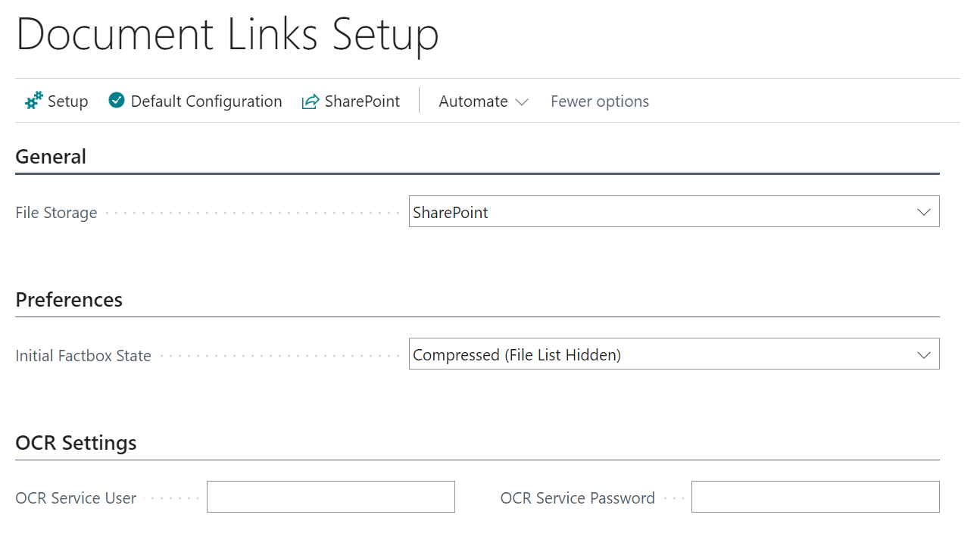Collapse the Preferences section
The width and height of the screenshot is (980, 552).
pyautogui.click(x=69, y=300)
